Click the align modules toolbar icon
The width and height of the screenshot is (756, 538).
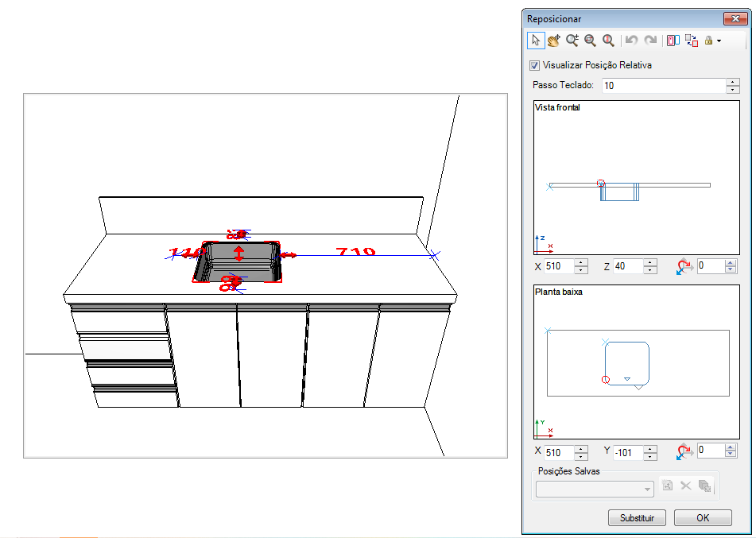click(x=673, y=41)
